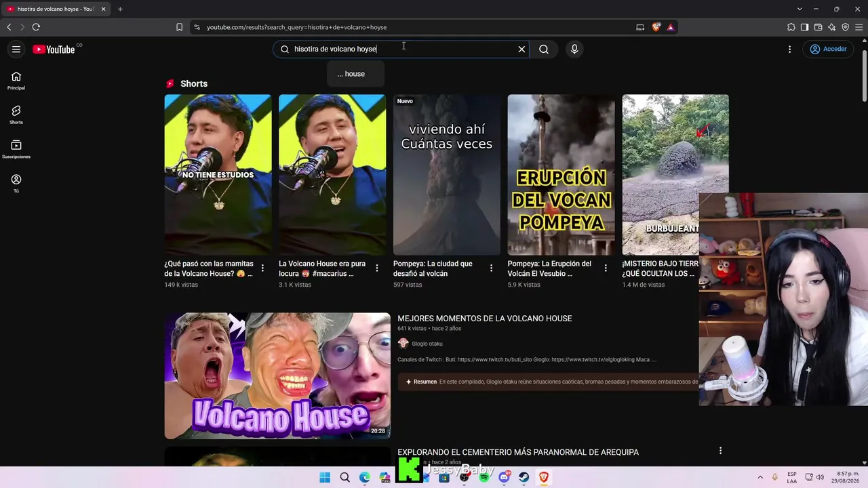Screen dimensions: 868x488
Task: Open Spotify from the taskbar
Action: (x=484, y=477)
